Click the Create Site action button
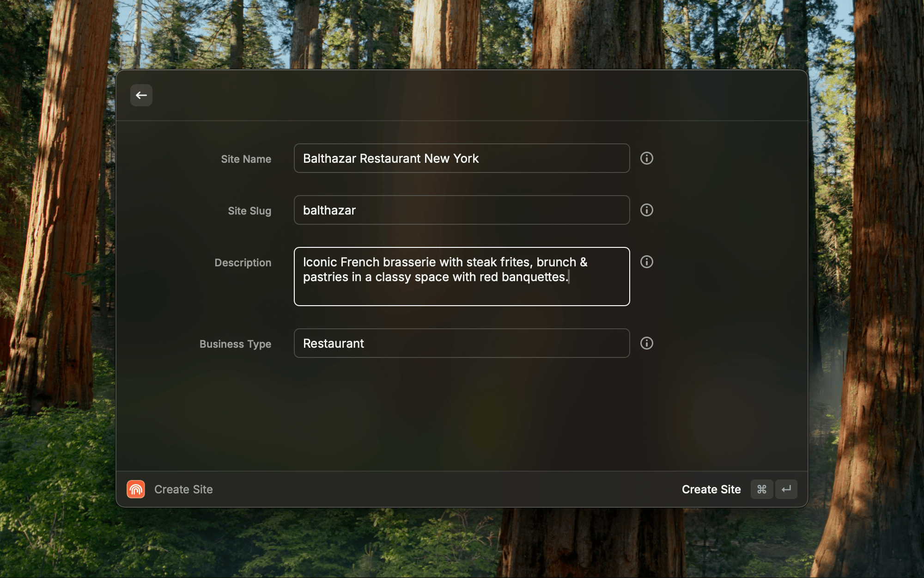Screen dimensions: 924x578 click(x=711, y=489)
